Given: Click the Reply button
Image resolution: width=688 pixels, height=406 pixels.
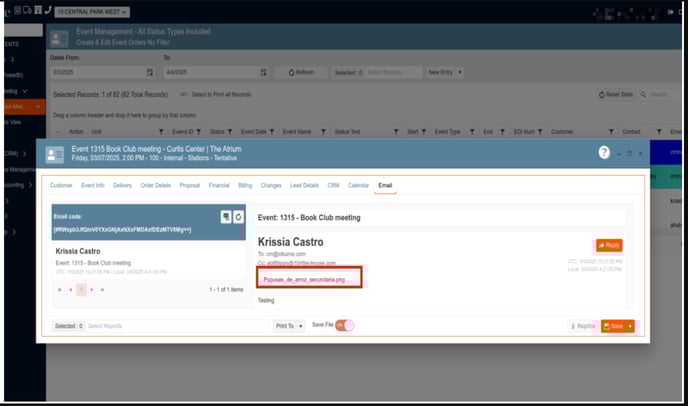Looking at the screenshot, I should pos(608,245).
